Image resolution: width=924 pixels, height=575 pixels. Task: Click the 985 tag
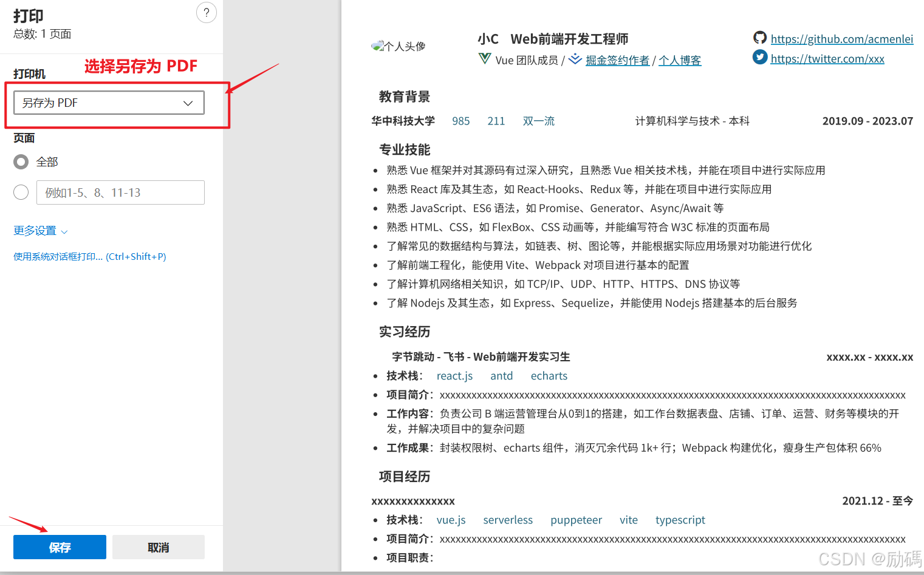[461, 121]
